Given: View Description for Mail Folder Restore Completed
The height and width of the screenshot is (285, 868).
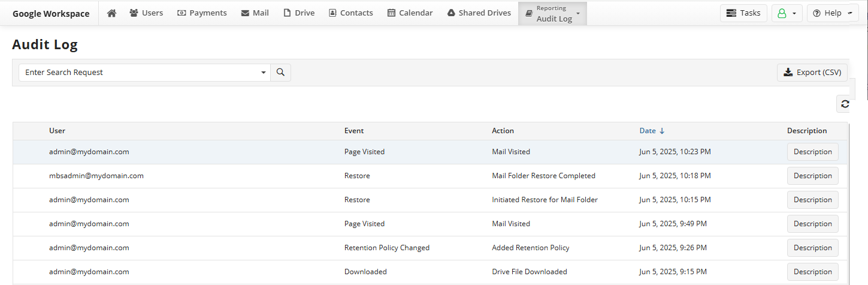Looking at the screenshot, I should tap(812, 176).
